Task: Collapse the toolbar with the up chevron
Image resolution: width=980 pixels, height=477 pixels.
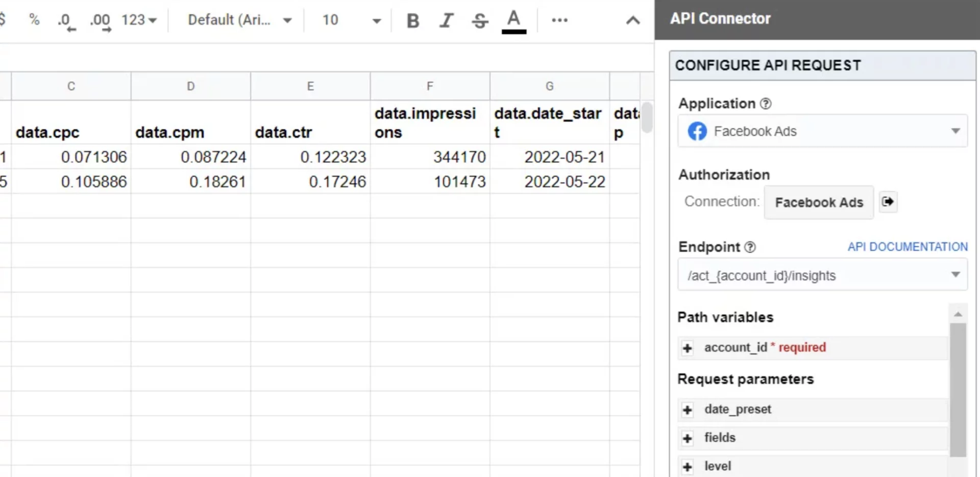Action: tap(633, 20)
